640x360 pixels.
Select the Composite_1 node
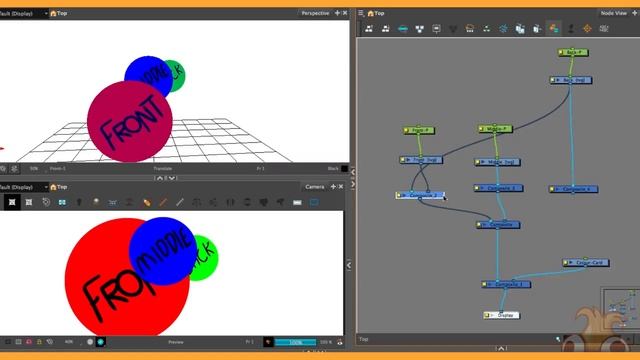pyautogui.click(x=506, y=284)
